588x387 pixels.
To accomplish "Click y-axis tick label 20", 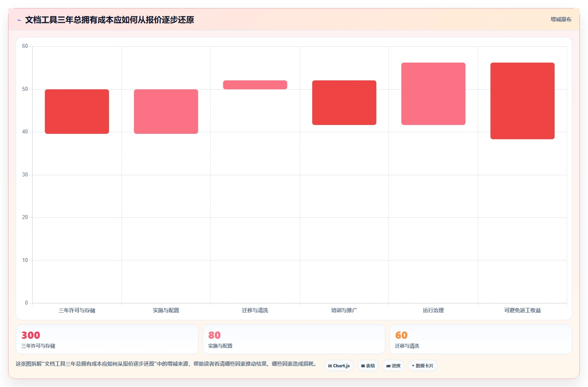I will [x=25, y=217].
